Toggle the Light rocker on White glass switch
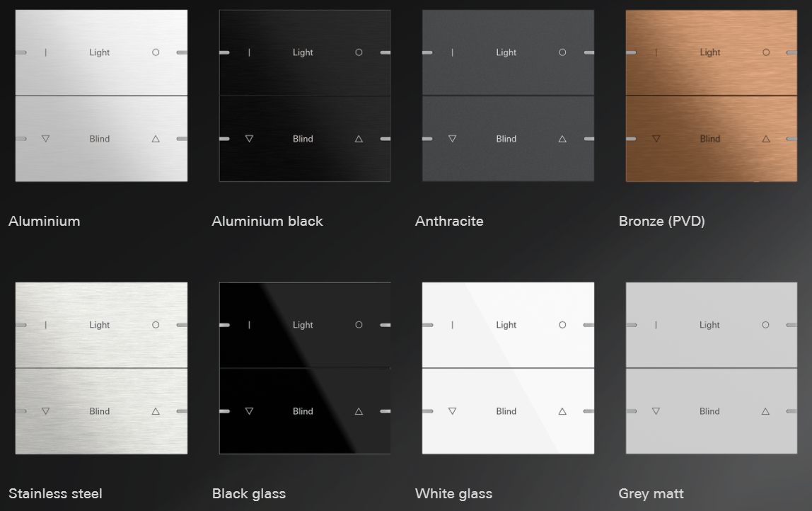 click(x=508, y=325)
